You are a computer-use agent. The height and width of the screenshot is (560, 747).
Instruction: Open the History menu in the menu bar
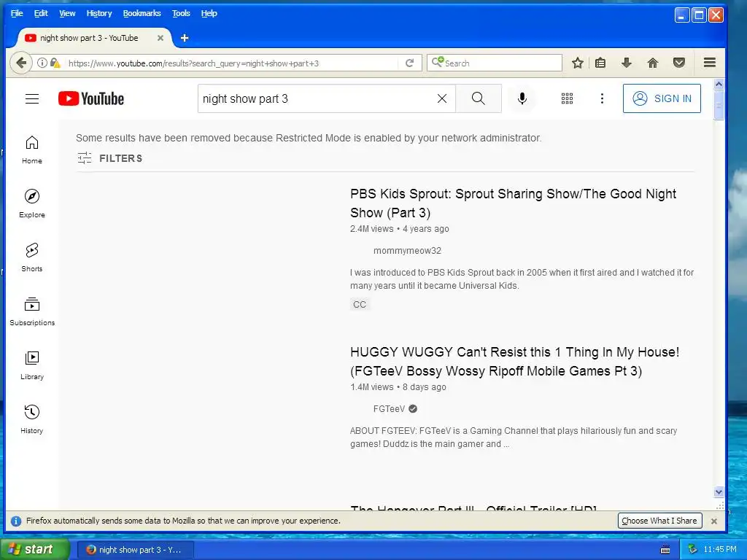pyautogui.click(x=99, y=13)
